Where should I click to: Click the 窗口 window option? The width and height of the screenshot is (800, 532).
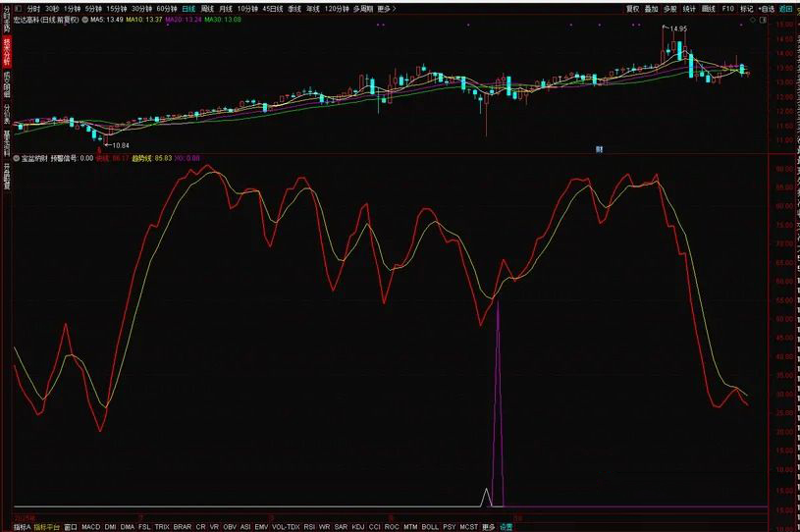pyautogui.click(x=71, y=527)
